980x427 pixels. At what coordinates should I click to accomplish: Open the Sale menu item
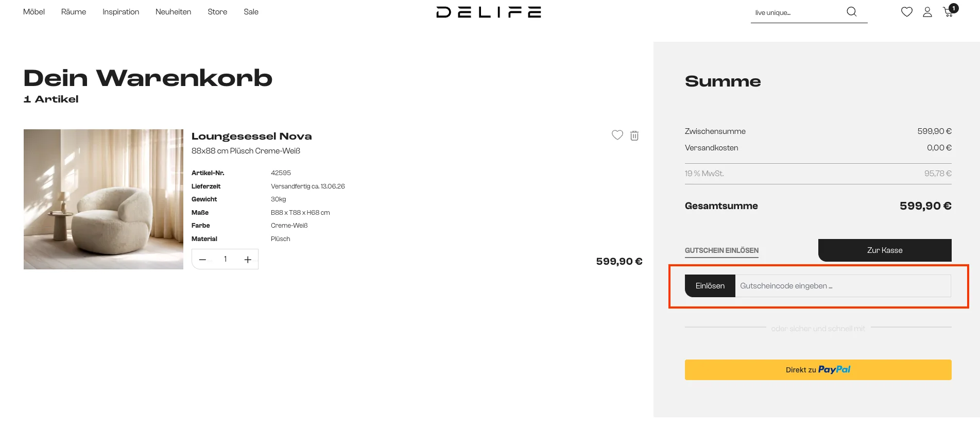[x=251, y=12]
